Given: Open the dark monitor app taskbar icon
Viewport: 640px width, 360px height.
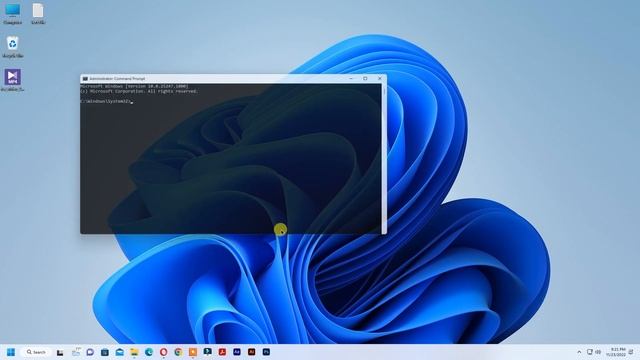Looking at the screenshot, I should 208,352.
